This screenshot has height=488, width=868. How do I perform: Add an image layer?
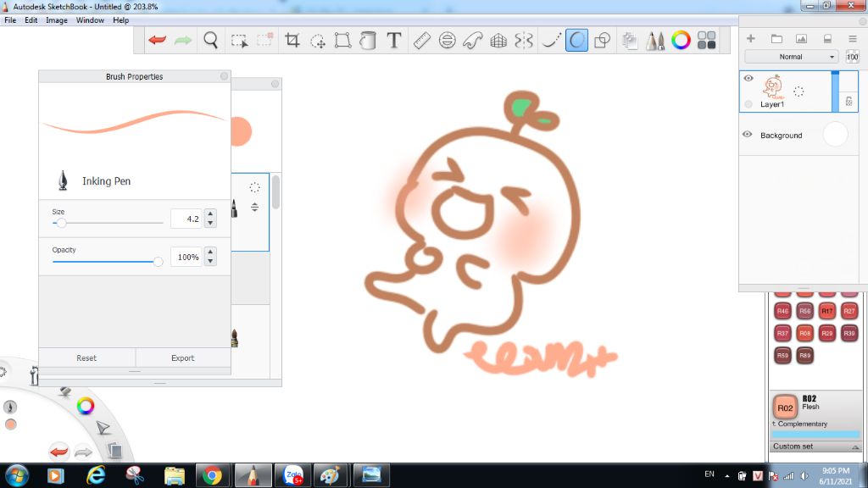pos(801,38)
